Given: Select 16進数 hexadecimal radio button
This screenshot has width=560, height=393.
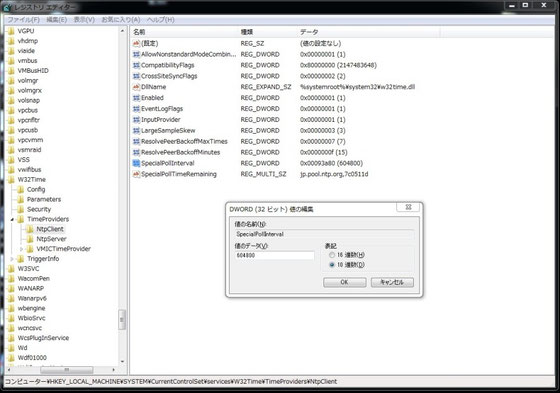Looking at the screenshot, I should 332,255.
